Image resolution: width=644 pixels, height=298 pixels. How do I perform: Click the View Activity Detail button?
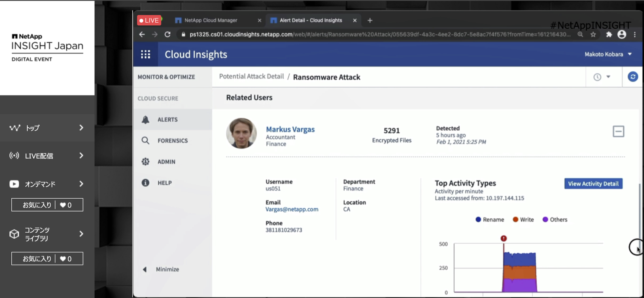pyautogui.click(x=593, y=184)
